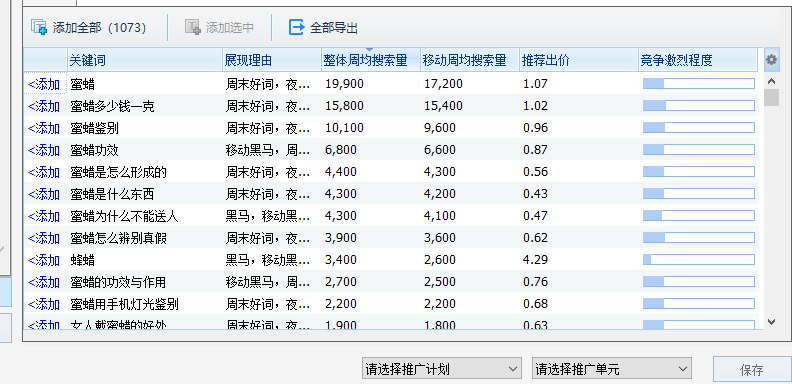Viewport: 792px width, 384px height.
Task: Click <添加 link for 蜜蜡鉴别
Action: (x=44, y=128)
